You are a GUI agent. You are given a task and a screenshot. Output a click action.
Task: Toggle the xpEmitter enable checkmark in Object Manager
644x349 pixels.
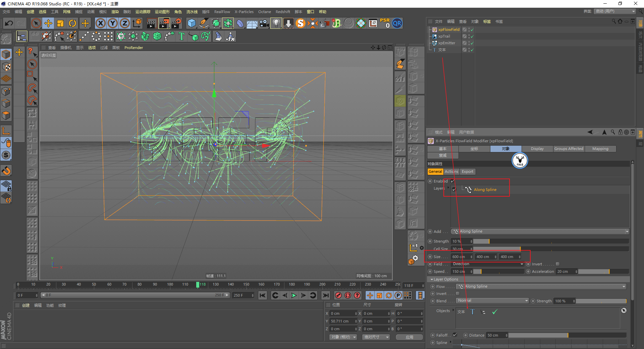tap(472, 43)
